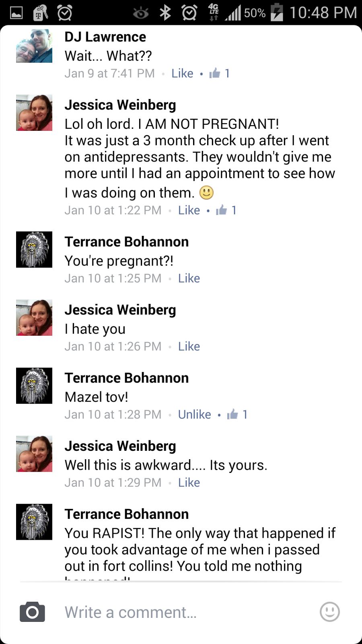The image size is (362, 644).
Task: Like Jessica's "I AM NOT PREGNANT" comment
Action: pos(189,210)
